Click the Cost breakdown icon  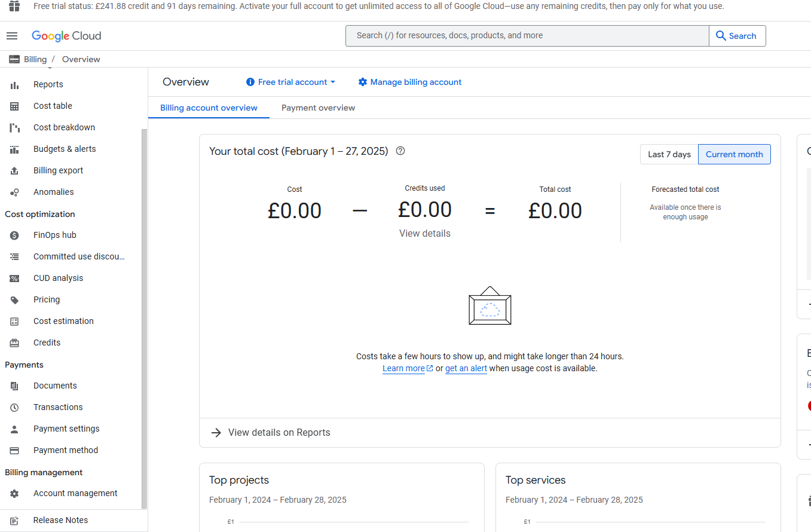(x=14, y=128)
